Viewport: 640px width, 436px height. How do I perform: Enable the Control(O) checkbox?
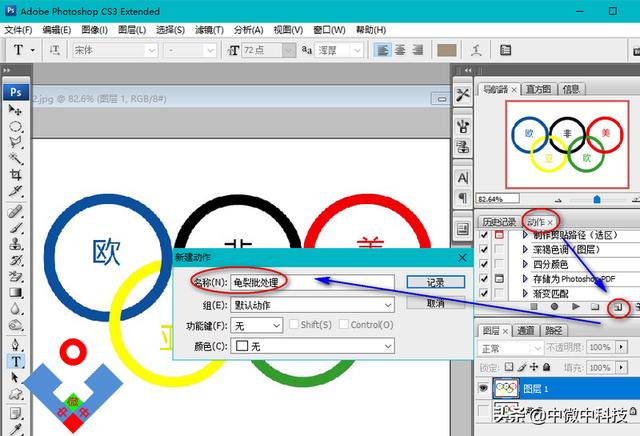click(x=344, y=325)
